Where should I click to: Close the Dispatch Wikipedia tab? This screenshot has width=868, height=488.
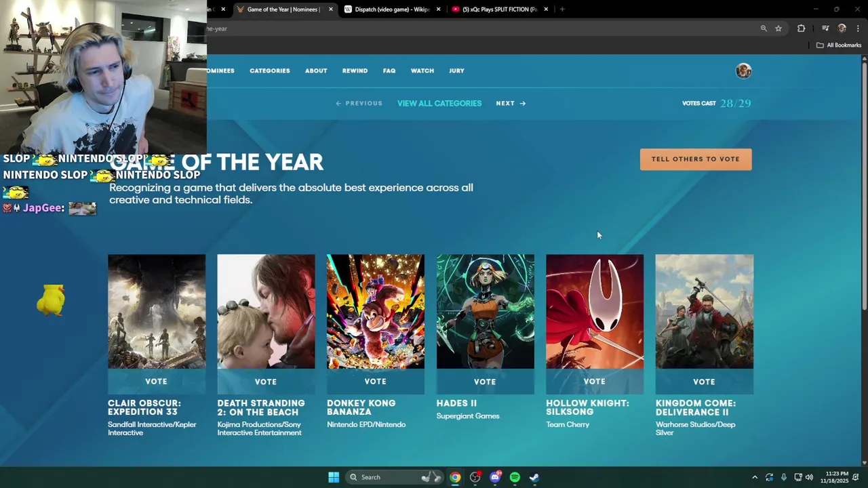[439, 9]
